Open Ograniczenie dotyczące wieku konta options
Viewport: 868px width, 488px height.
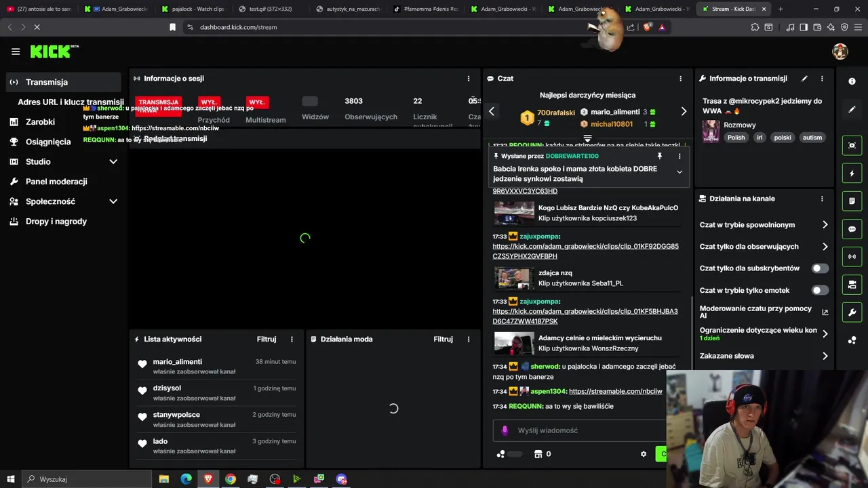click(764, 333)
